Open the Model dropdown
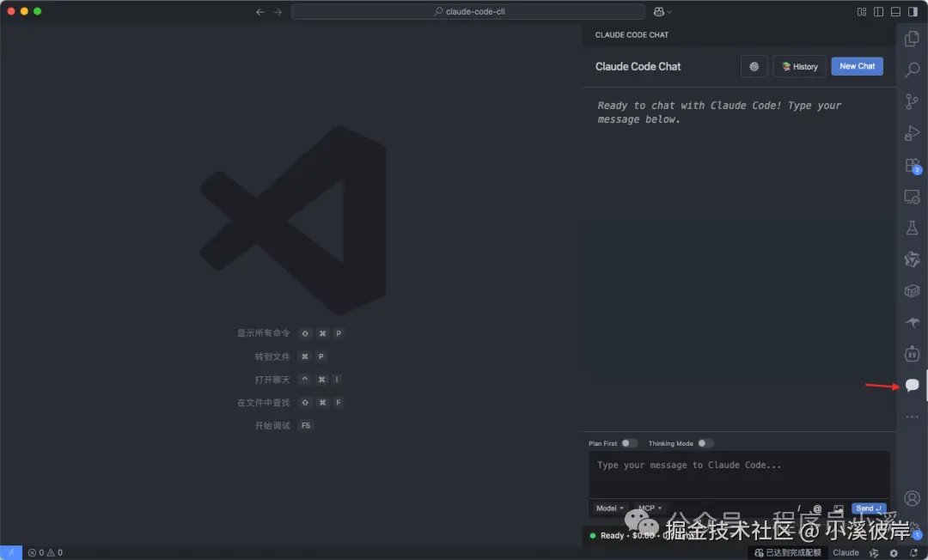The width and height of the screenshot is (928, 560). point(609,508)
